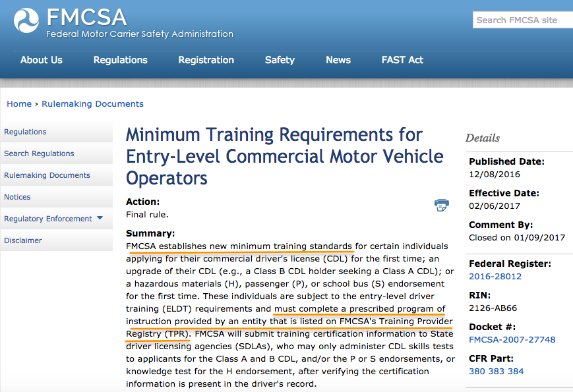Click Federal Motor Carrier Safety Administration subtitle
This screenshot has width=573, height=392.
pos(140,34)
